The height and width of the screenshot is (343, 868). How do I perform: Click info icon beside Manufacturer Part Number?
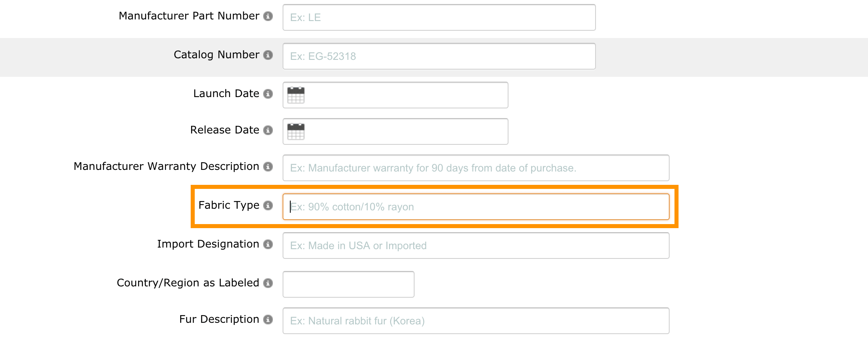[268, 16]
